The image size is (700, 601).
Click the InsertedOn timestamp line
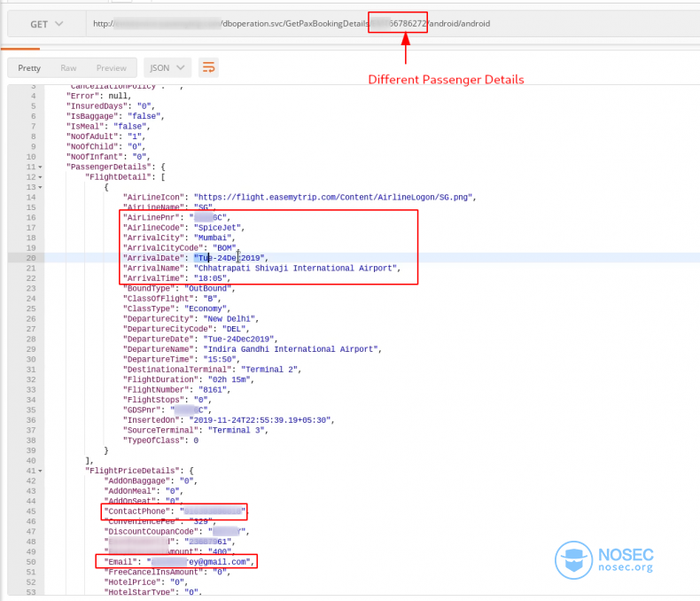pos(229,420)
